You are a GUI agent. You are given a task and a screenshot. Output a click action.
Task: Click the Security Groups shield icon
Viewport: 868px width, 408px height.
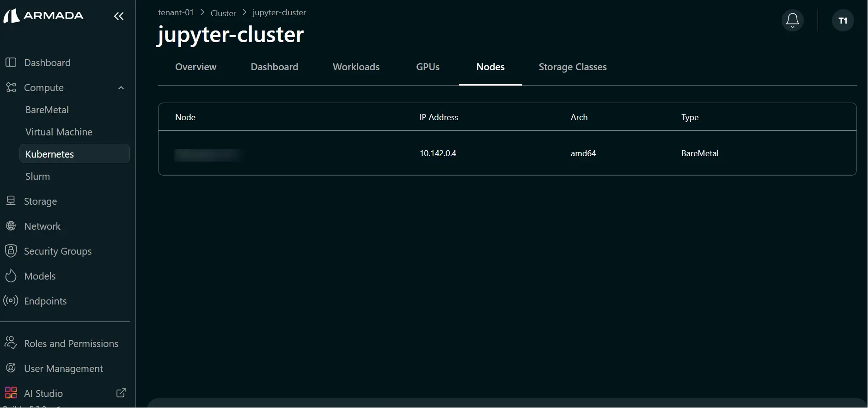[x=11, y=251]
